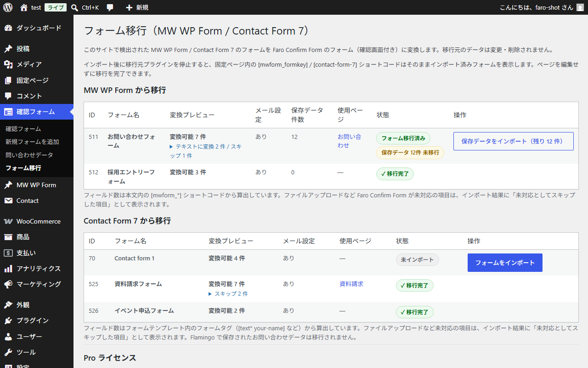Click the Pro ライセンス heading

(x=110, y=358)
